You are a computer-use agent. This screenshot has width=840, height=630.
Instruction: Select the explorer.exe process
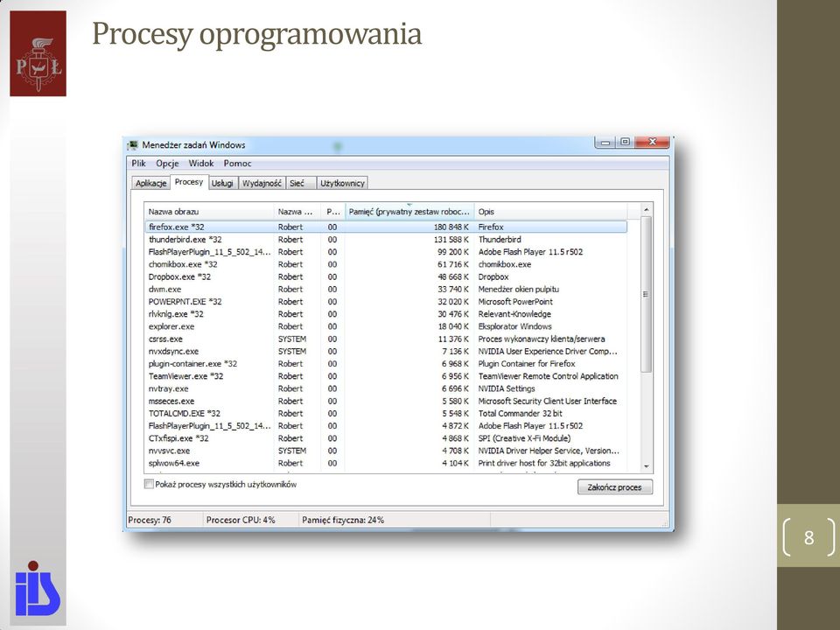(x=386, y=326)
